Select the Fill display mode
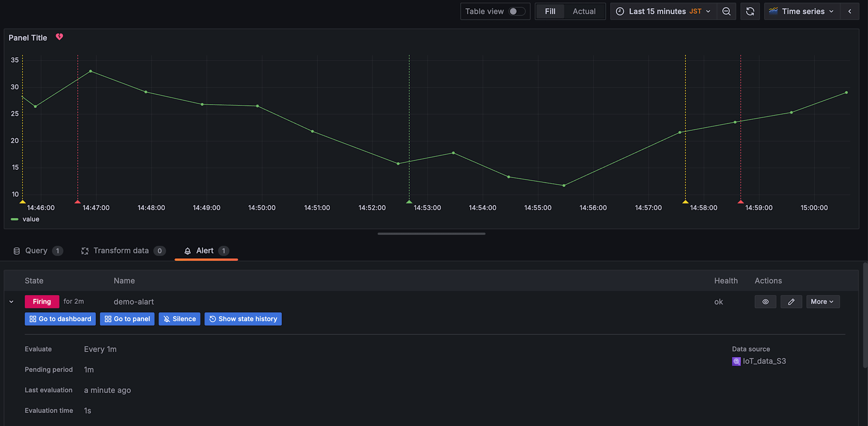Screen dimensions: 868x426 [550, 11]
